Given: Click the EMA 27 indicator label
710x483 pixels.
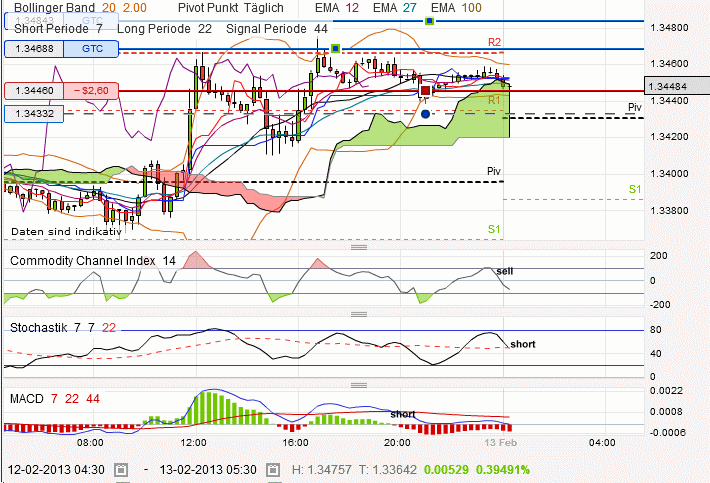Looking at the screenshot, I should tap(395, 8).
